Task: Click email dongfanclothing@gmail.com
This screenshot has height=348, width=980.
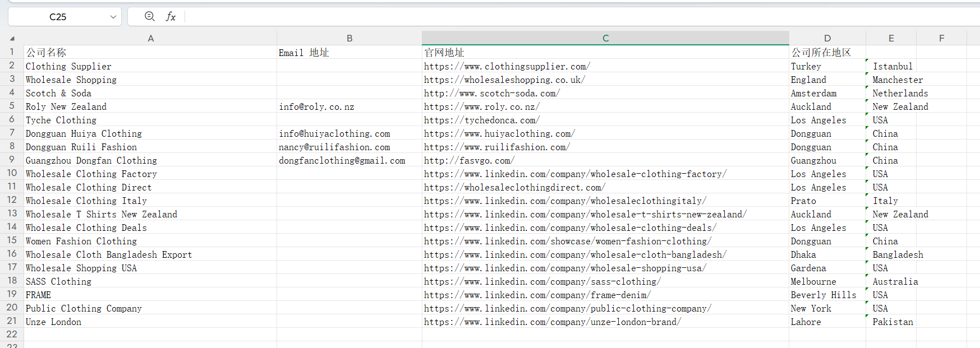Action: tap(349, 160)
